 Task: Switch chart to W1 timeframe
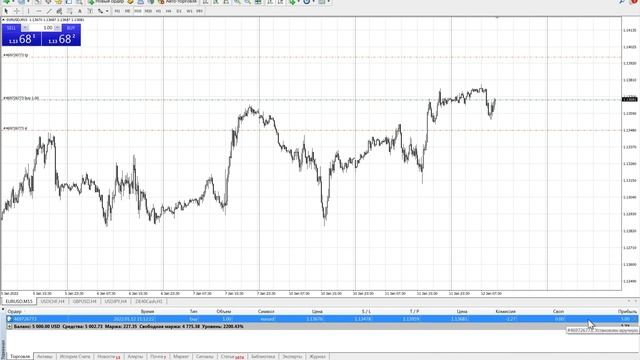click(189, 11)
